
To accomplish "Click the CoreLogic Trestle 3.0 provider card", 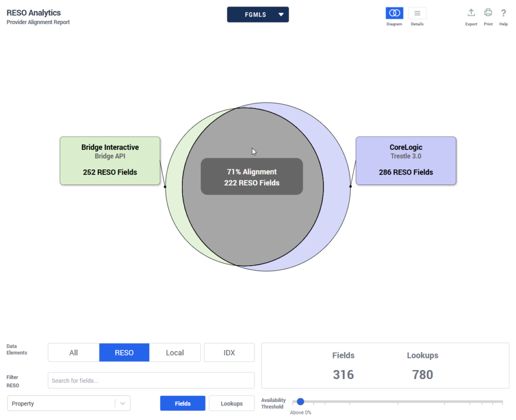I will 406,160.
